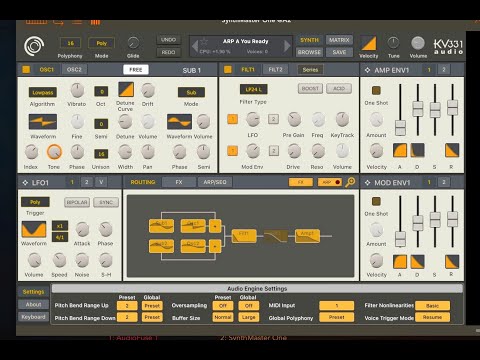480x360 pixels.
Task: Click the MOD ENV1 Decay slider handle
Action: click(x=417, y=223)
